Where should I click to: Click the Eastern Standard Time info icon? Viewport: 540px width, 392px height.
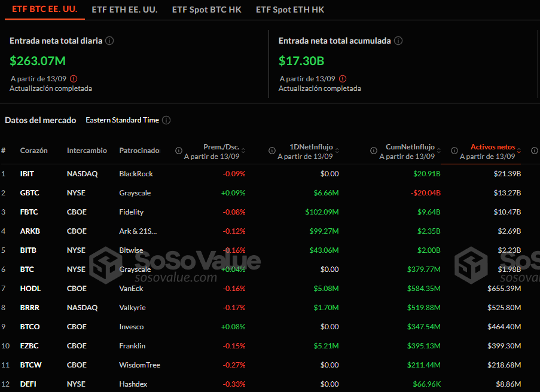pyautogui.click(x=166, y=120)
